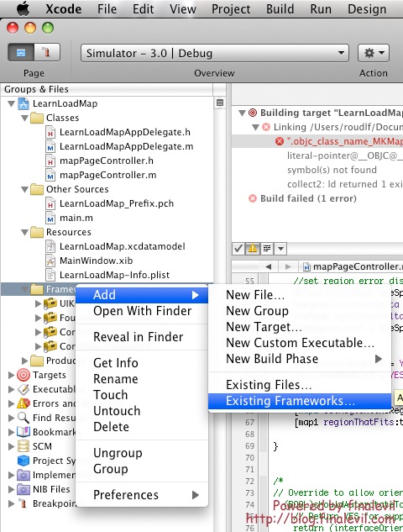Open the Build menu
This screenshot has height=532, width=403.
pos(280,9)
